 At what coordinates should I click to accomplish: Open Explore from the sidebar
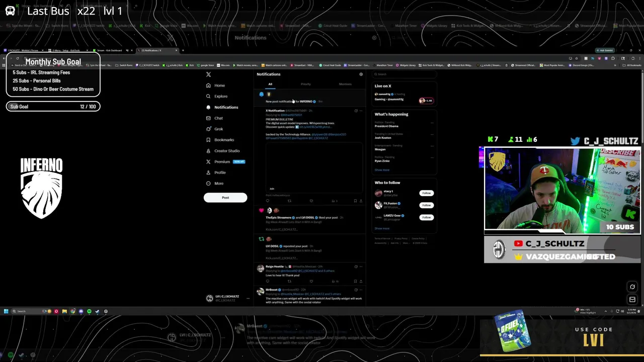click(216, 96)
